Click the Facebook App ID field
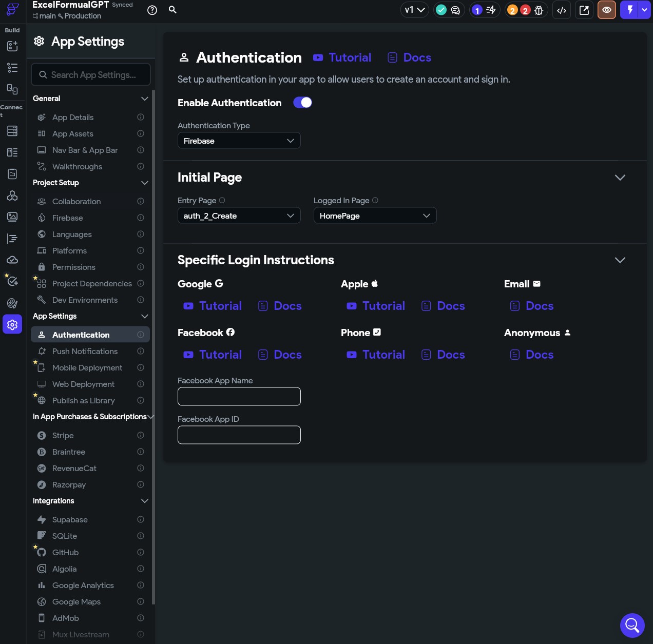The height and width of the screenshot is (644, 653). pos(239,435)
